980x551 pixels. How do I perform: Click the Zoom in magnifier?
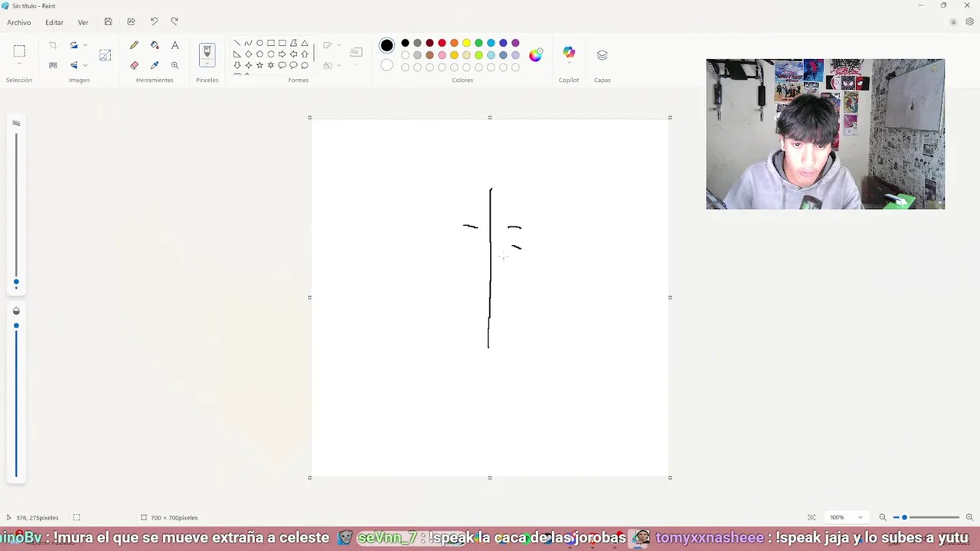point(969,517)
